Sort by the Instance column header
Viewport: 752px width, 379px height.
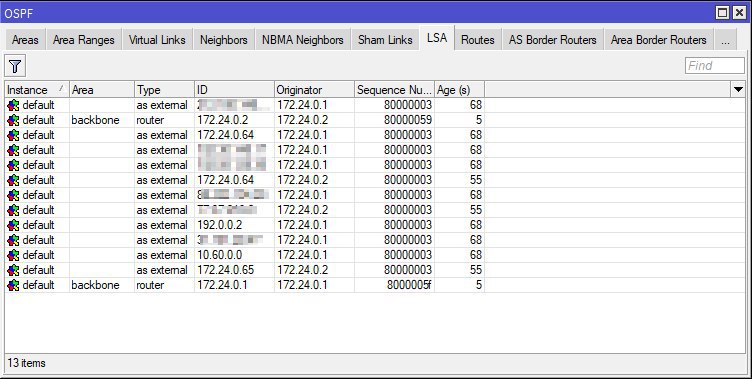point(37,90)
